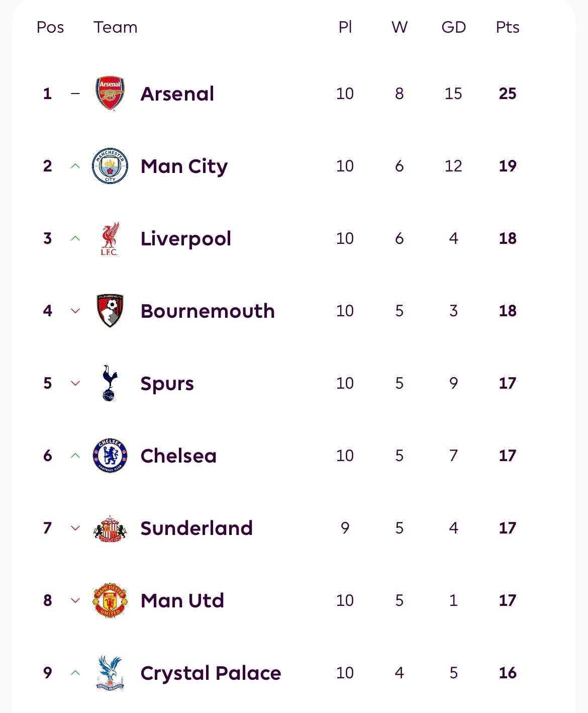Click the Spurs cockerel logo
588x713 pixels.
(x=110, y=383)
